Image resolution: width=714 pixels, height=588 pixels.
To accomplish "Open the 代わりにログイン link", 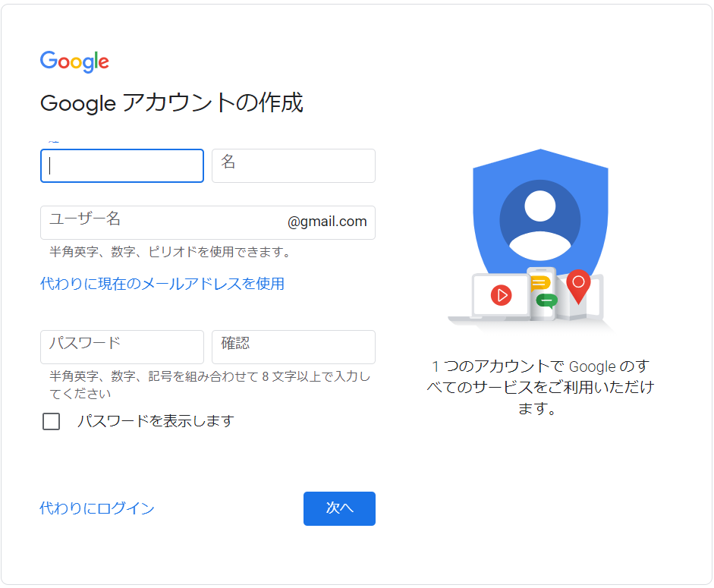I will tap(97, 508).
